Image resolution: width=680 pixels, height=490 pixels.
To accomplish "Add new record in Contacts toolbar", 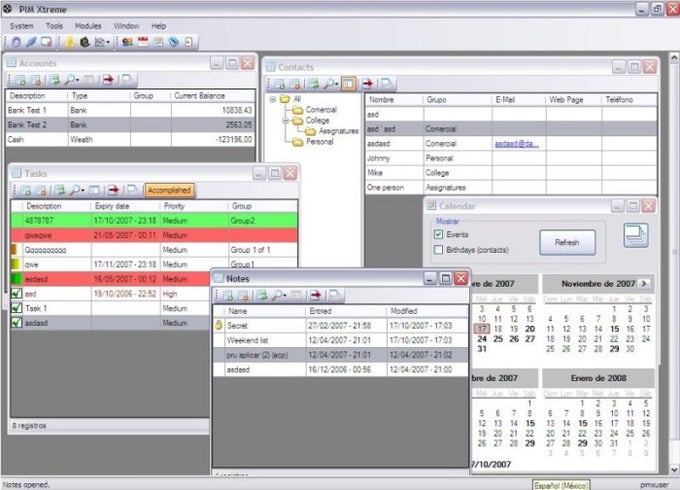I will (x=280, y=84).
